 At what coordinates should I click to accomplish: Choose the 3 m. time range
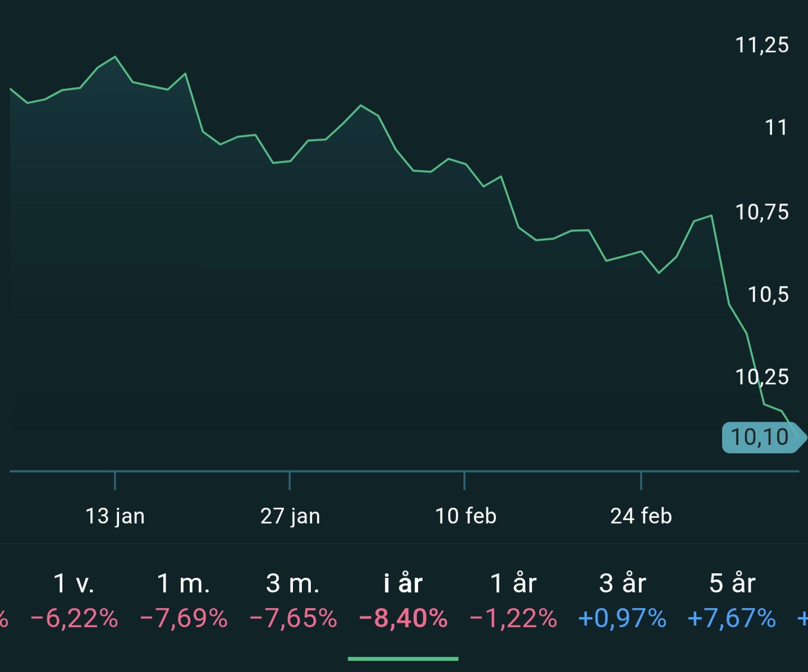click(x=293, y=583)
